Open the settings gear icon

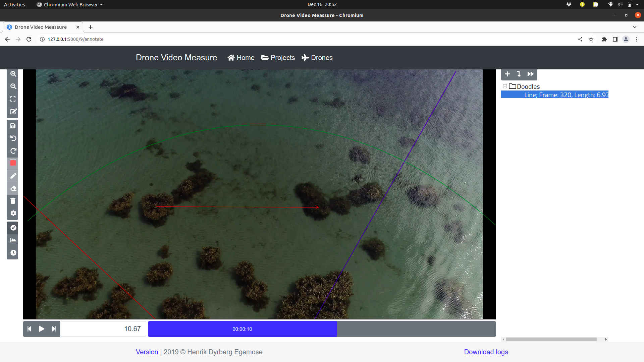coord(13,213)
